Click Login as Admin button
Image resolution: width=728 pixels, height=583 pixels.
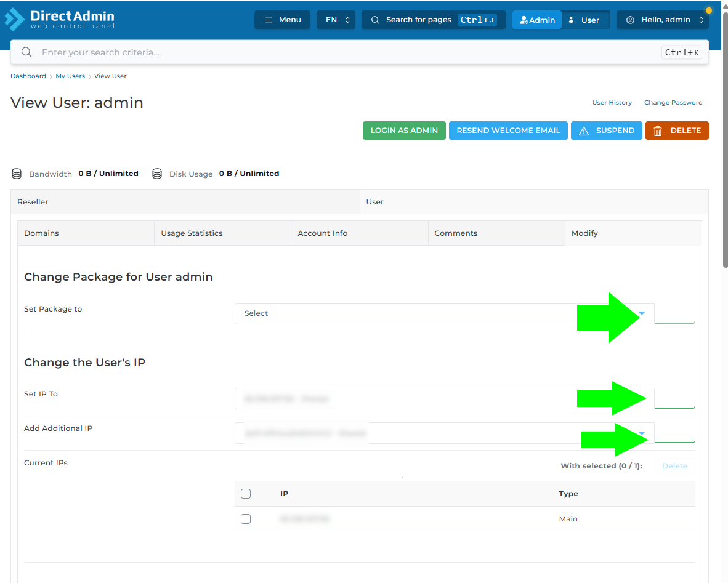click(x=404, y=131)
